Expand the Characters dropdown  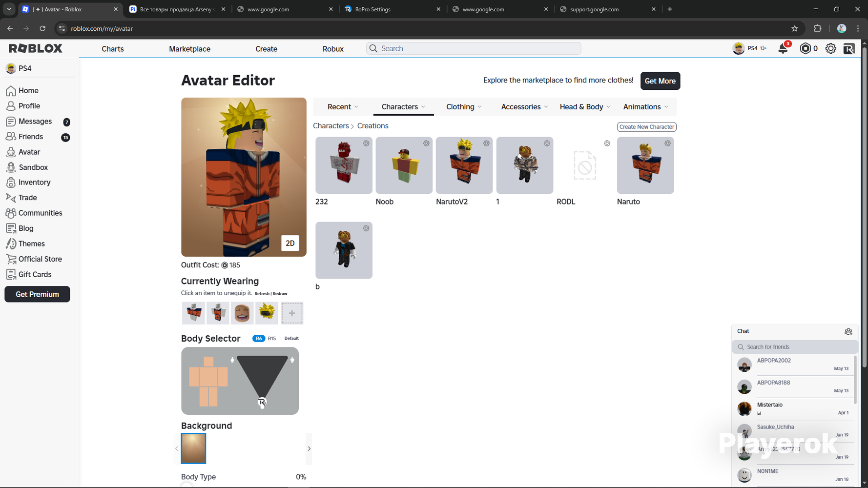[403, 107]
